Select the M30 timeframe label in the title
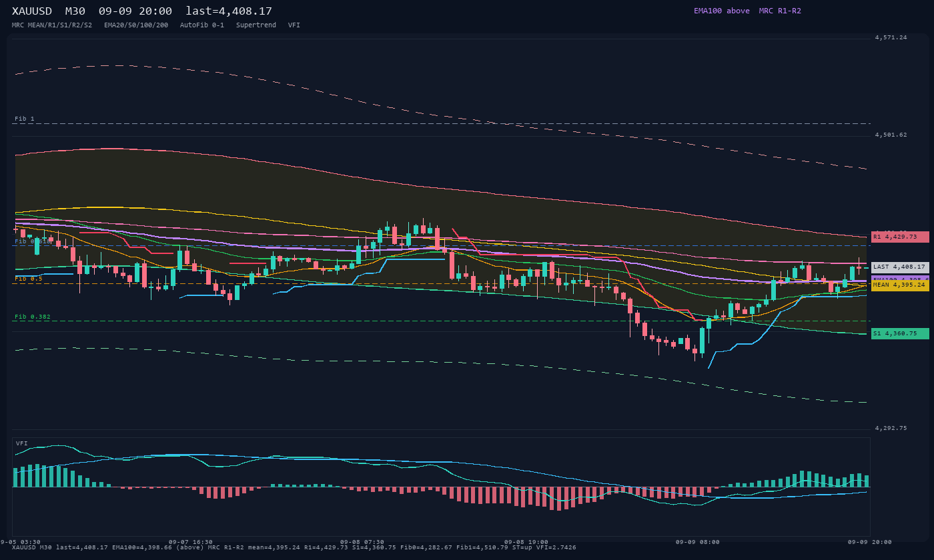This screenshot has width=934, height=560. point(77,11)
